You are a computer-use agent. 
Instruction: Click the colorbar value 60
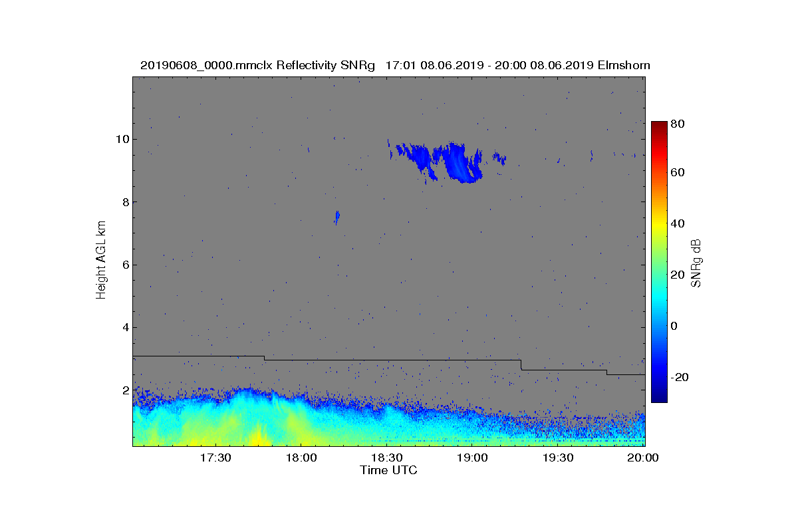click(678, 172)
